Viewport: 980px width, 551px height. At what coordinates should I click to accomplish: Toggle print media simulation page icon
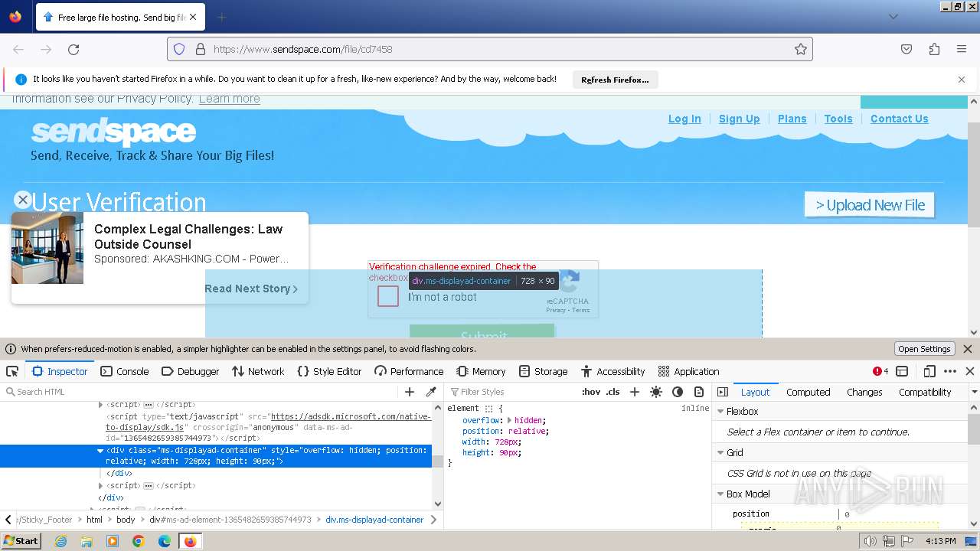point(699,392)
